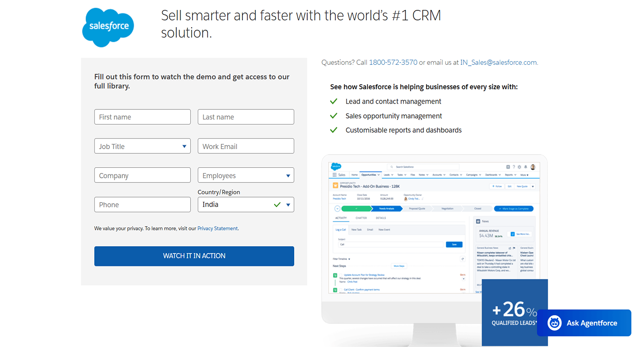Open the Salesforce app launcher grid
Screen dimensions: 644x347
pyautogui.click(x=333, y=174)
